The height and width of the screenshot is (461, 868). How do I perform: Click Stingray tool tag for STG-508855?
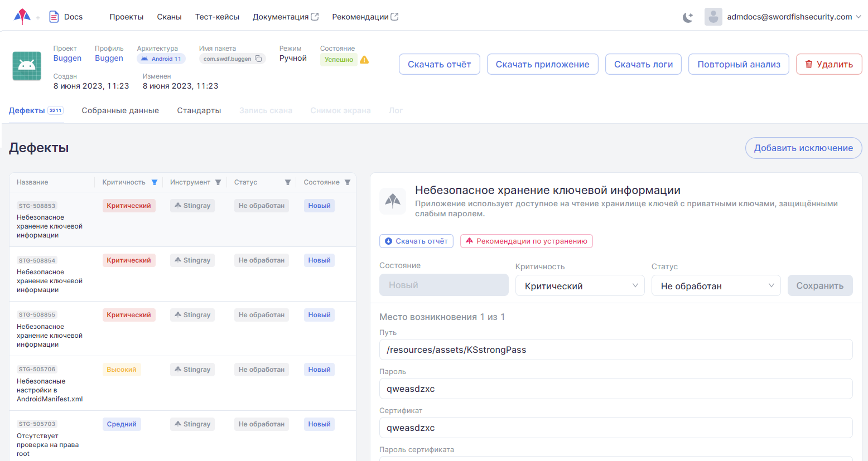(x=192, y=315)
